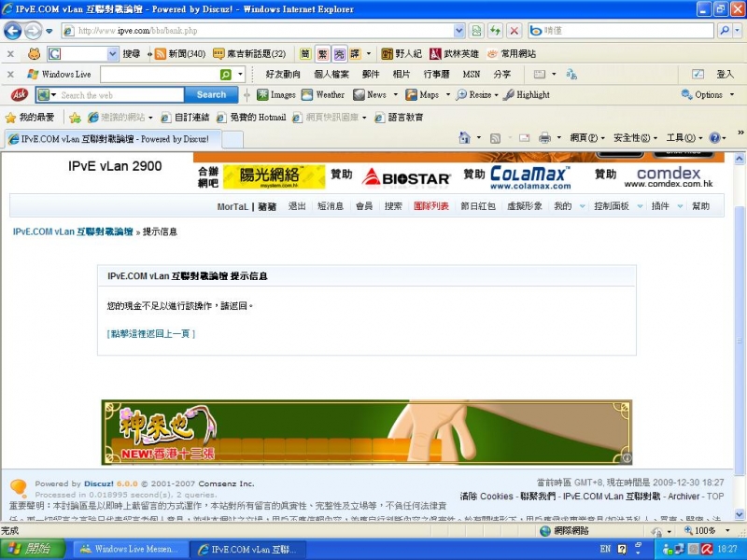Click the Ask 'Search the web' input field
Screen dimensions: 747x560
tap(121, 95)
